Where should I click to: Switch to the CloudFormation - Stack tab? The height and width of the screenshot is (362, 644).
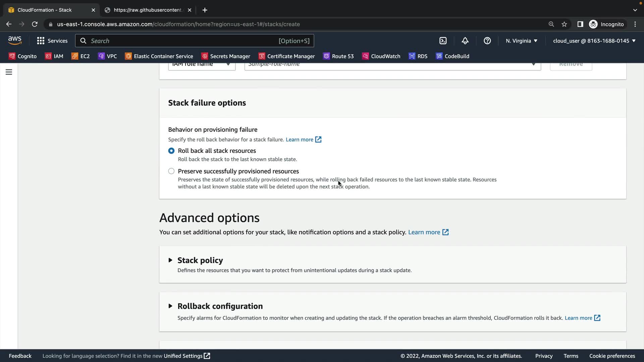coord(45,10)
